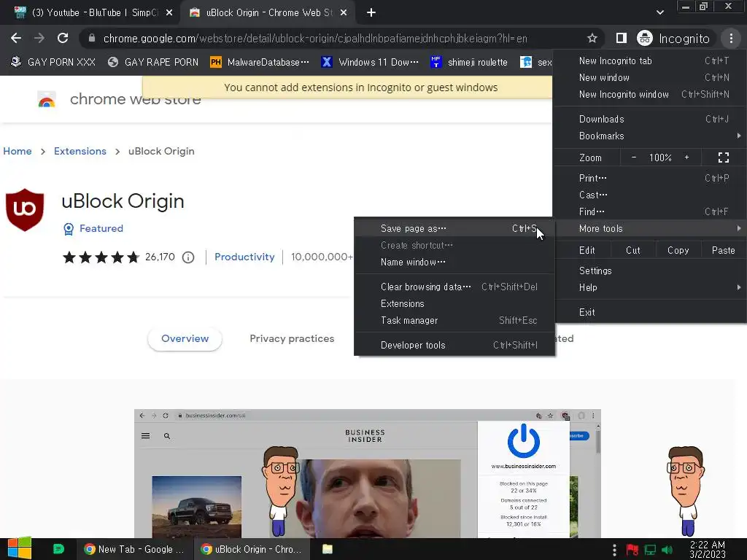Go to Extensions breadcrumb link
The image size is (747, 560).
point(80,151)
